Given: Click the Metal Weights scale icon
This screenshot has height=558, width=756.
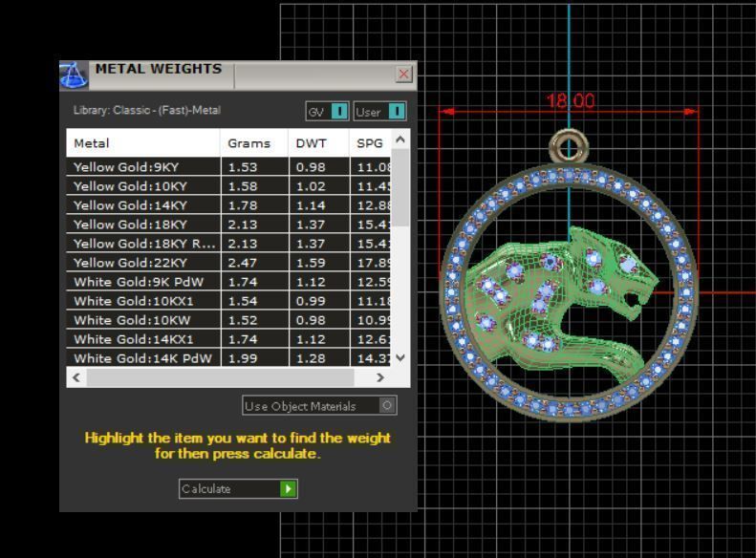Looking at the screenshot, I should click(x=74, y=75).
